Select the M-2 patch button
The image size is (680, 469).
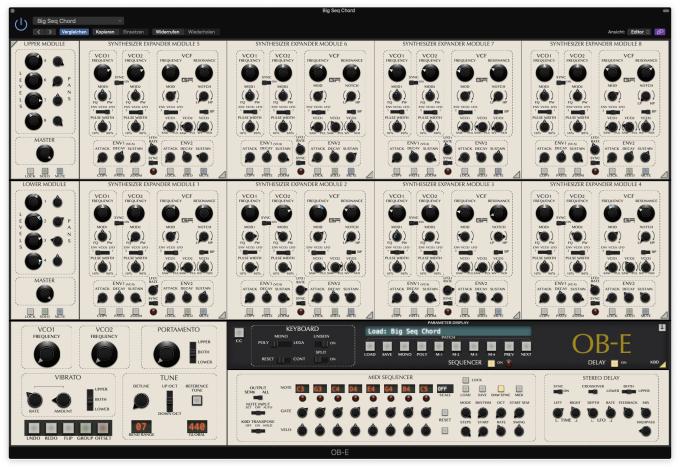[456, 346]
